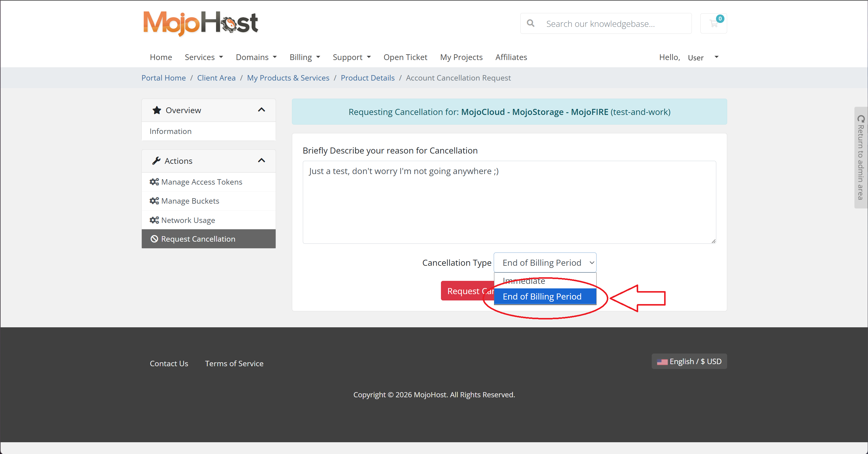Collapse the Actions panel chevron
The height and width of the screenshot is (454, 868).
(x=261, y=160)
